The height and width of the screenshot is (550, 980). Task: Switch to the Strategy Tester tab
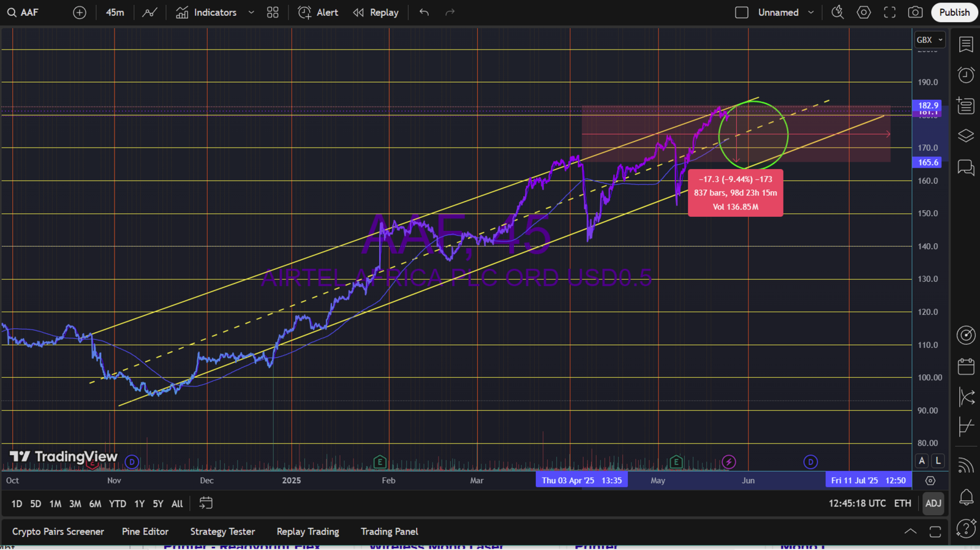[x=222, y=532]
